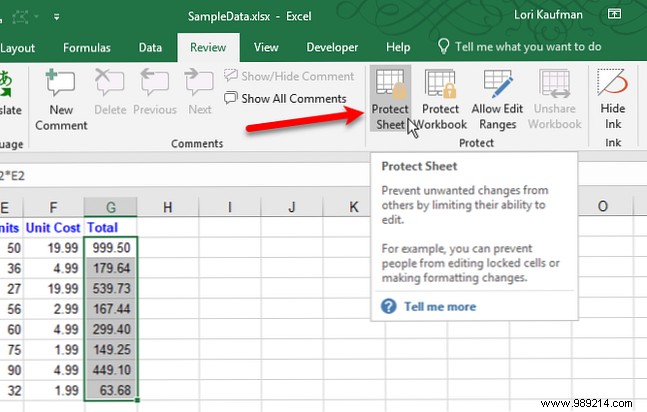Select cell with value 999.50

pos(111,248)
